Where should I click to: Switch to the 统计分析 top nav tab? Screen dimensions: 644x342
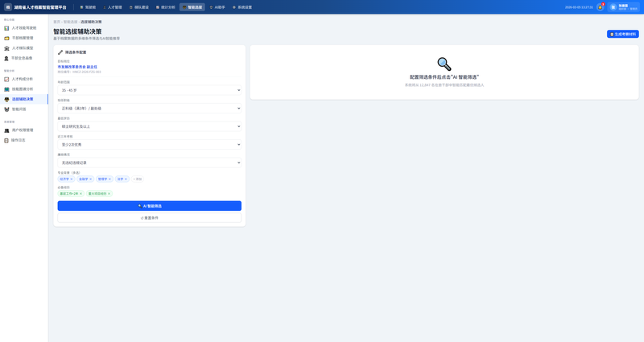pos(166,7)
